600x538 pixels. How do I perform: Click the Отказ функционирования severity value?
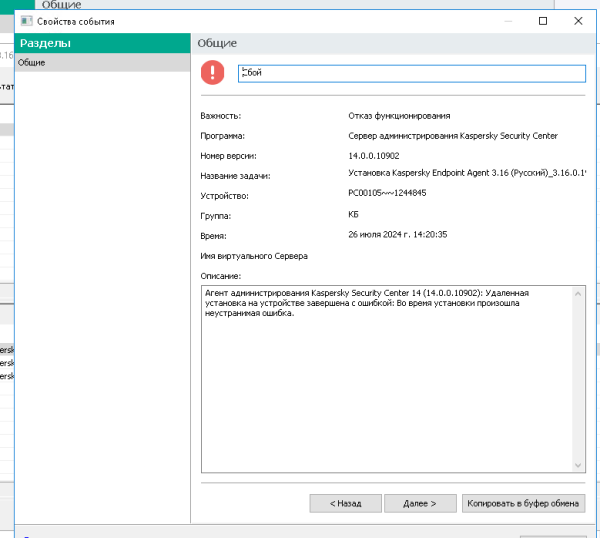coord(399,116)
